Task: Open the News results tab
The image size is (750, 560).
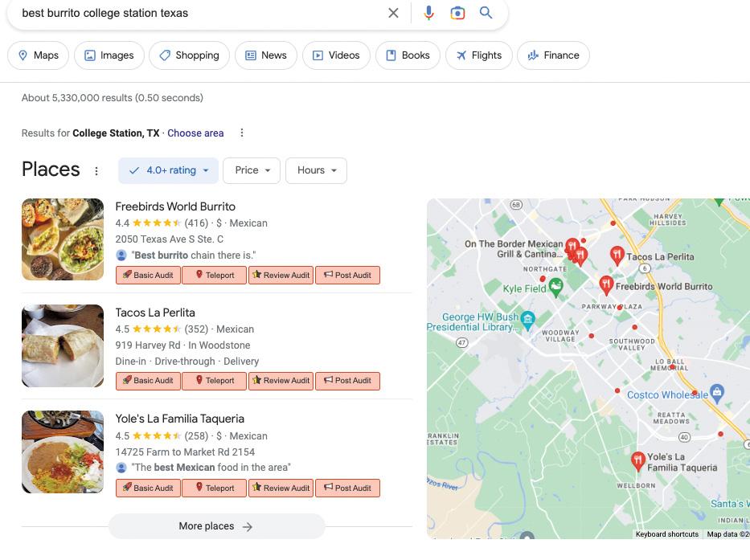Action: click(266, 55)
